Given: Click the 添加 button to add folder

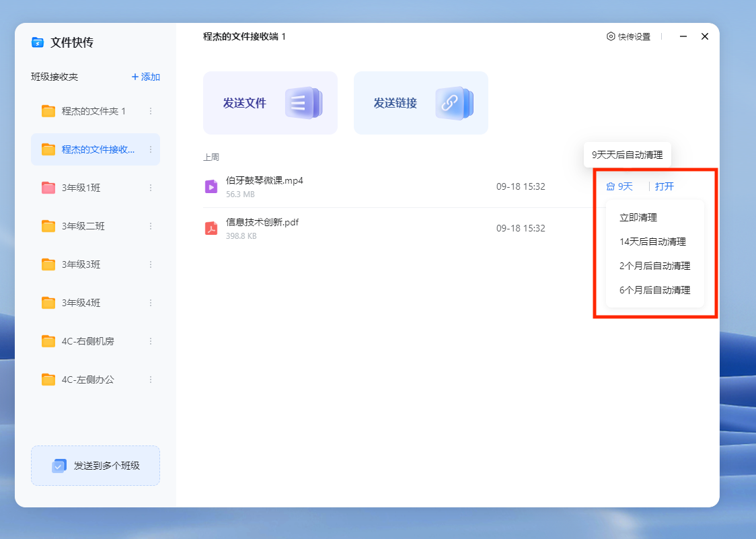Looking at the screenshot, I should [145, 77].
